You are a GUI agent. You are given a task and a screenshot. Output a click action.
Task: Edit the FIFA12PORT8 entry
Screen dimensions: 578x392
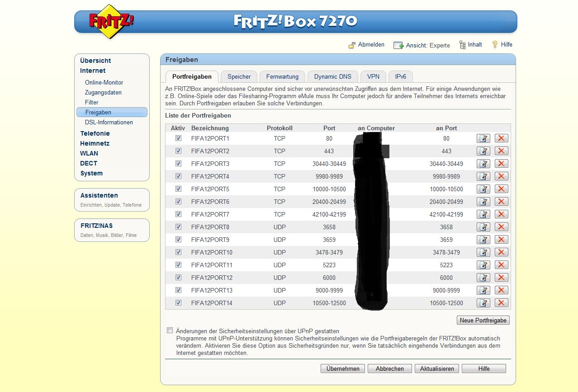point(483,227)
